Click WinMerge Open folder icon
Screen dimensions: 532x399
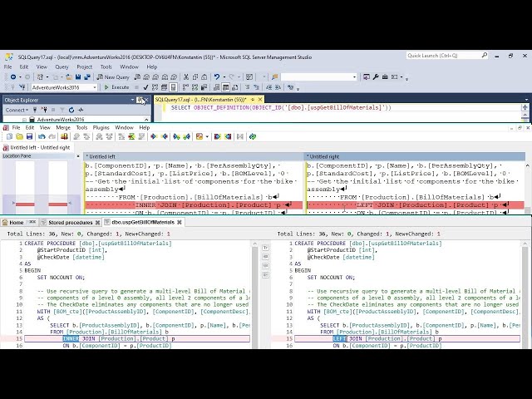click(19, 136)
